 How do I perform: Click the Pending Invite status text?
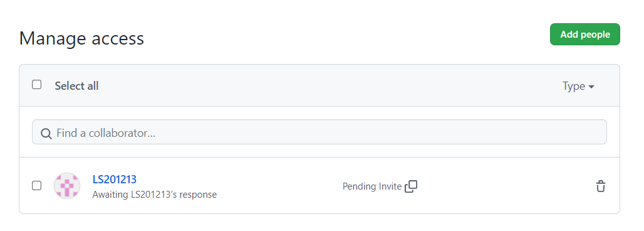point(372,186)
